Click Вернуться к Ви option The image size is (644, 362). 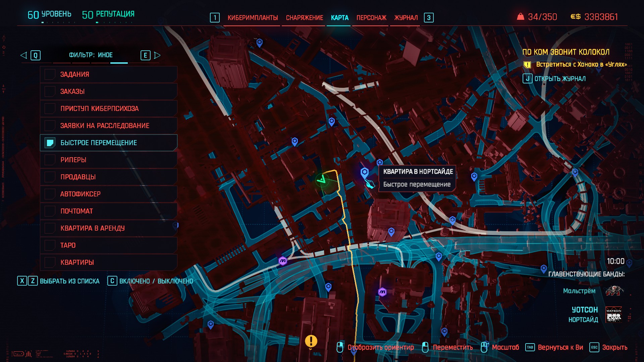point(560,347)
